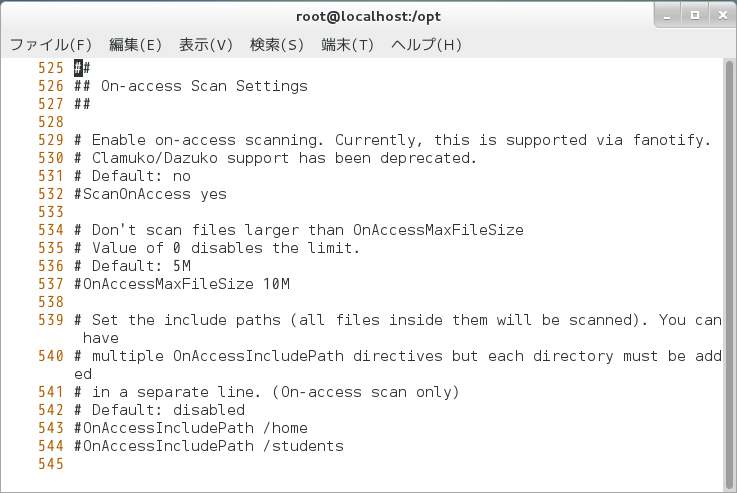Screen dimensions: 737x493
Task: Click empty line number 545
Action: tap(50, 464)
